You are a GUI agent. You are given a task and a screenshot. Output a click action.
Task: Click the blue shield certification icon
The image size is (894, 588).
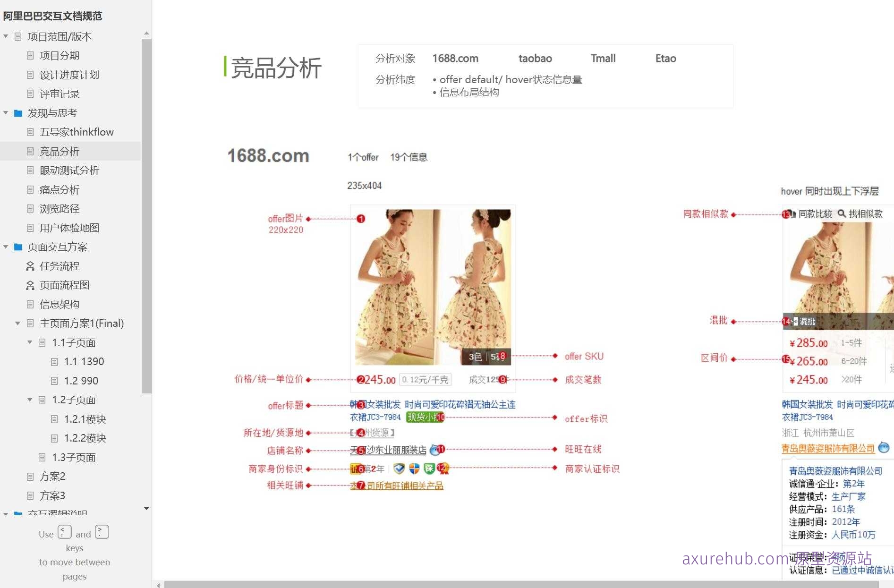(399, 469)
